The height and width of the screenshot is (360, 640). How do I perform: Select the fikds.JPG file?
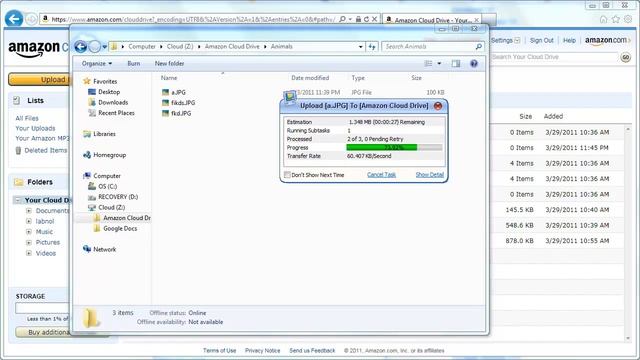178,103
